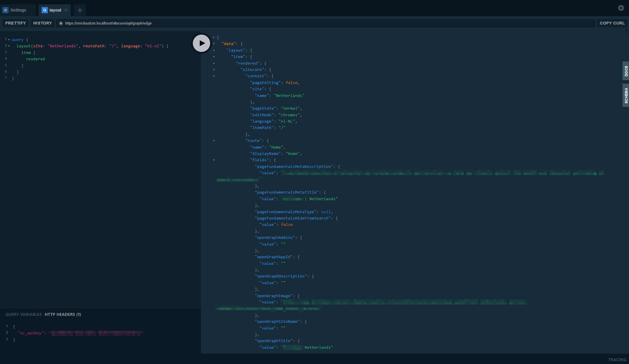Click the "editMode" value "chromes"
The width and height of the screenshot is (629, 364).
click(289, 115)
